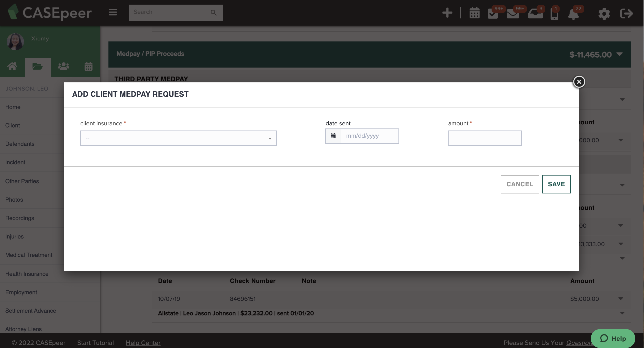Click the plus add-new icon
The height and width of the screenshot is (348, 644).
(447, 13)
